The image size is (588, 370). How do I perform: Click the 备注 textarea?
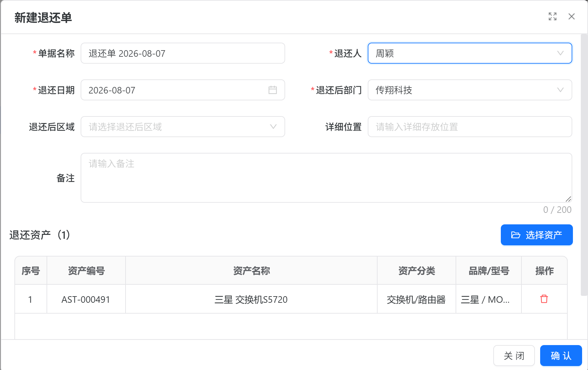[326, 178]
